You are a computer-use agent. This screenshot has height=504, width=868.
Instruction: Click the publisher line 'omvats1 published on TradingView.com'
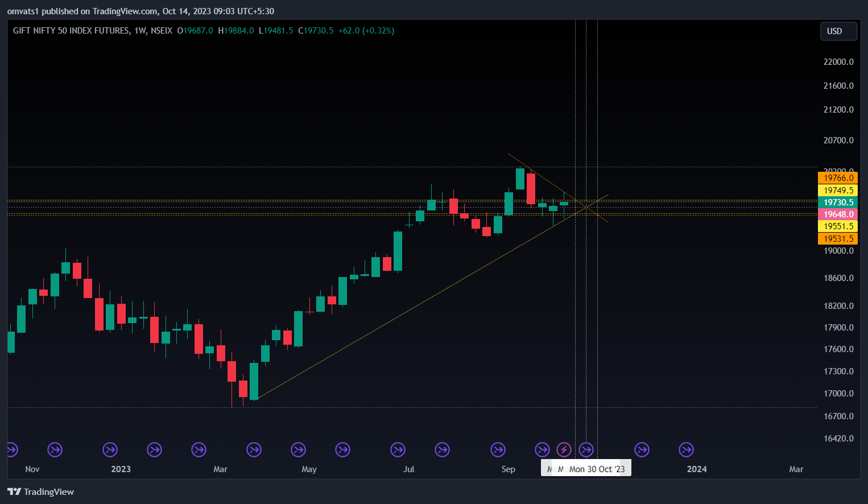[x=82, y=11]
